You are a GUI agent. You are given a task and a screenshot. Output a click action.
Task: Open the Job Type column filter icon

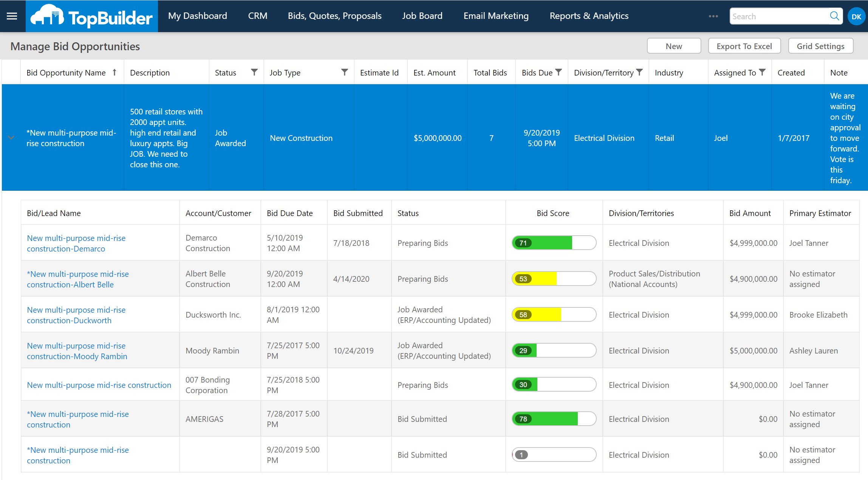click(345, 72)
